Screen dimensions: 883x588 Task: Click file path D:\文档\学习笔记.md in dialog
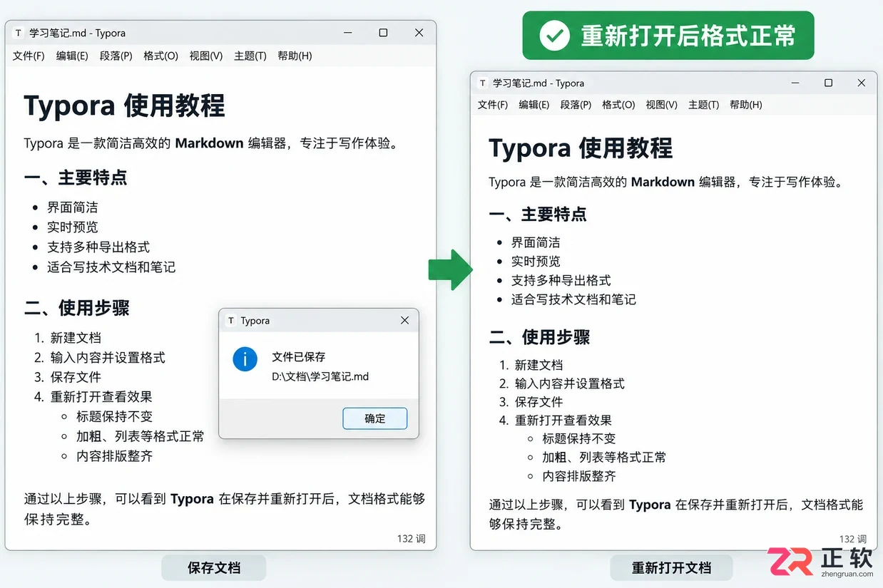coord(320,376)
